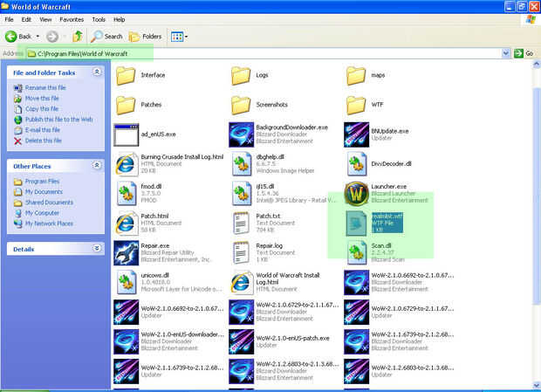Open the Back history dropdown arrow
Image resolution: width=541 pixels, height=392 pixels.
pyautogui.click(x=38, y=37)
